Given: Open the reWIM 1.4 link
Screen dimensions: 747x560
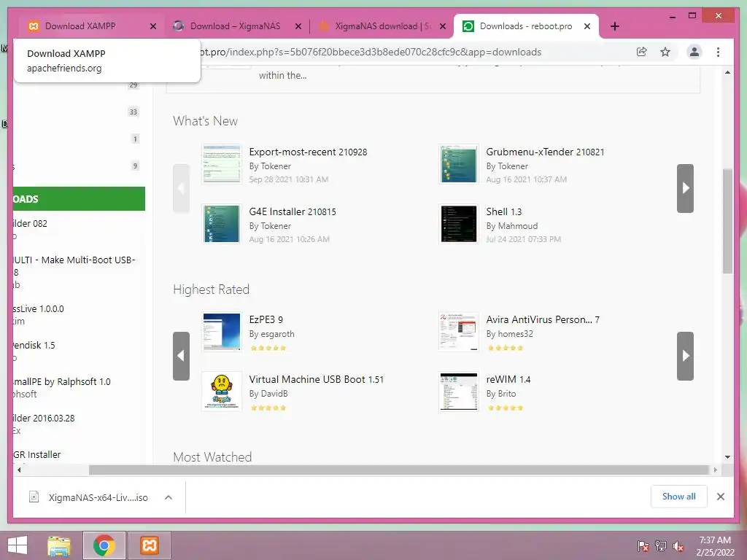Looking at the screenshot, I should click(508, 379).
